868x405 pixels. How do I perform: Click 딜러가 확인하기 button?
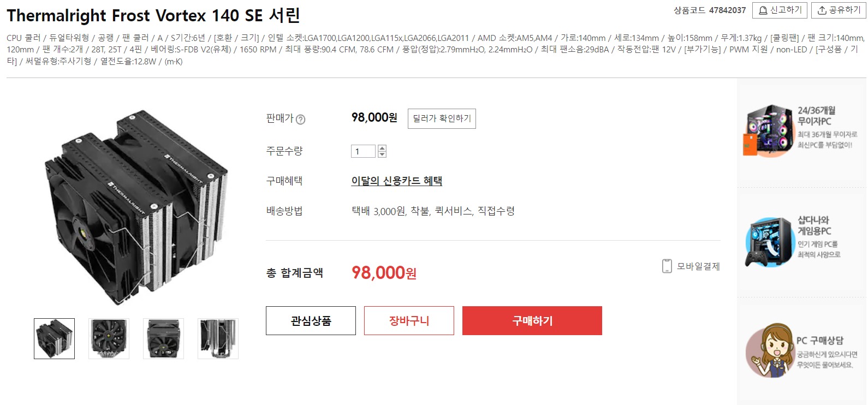coord(442,118)
